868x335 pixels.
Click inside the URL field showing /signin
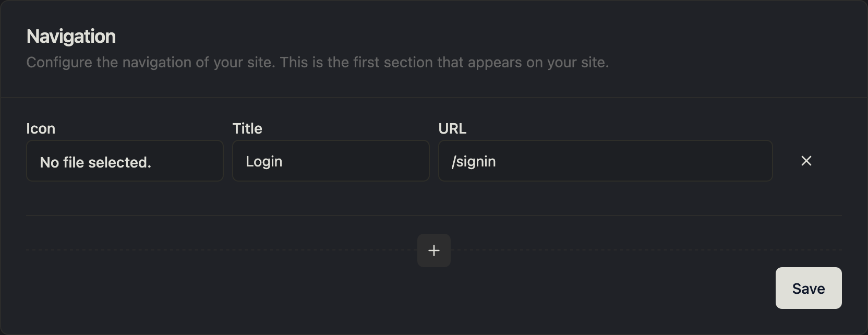click(605, 161)
